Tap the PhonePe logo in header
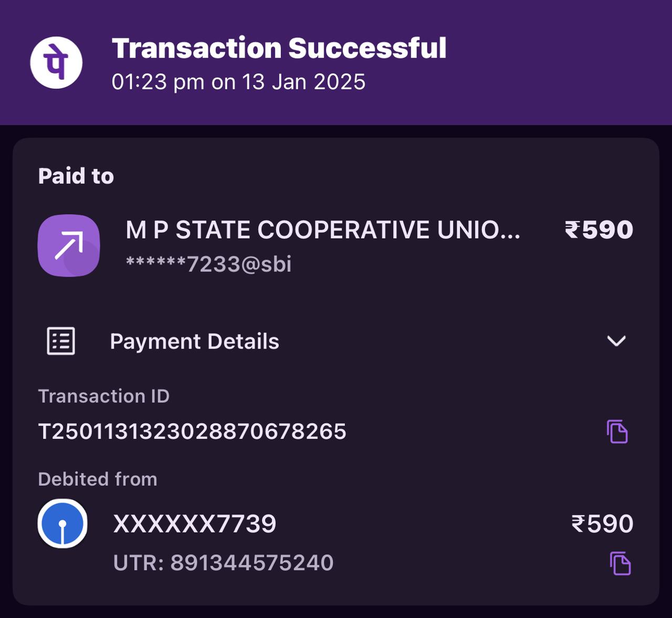 pos(56,62)
